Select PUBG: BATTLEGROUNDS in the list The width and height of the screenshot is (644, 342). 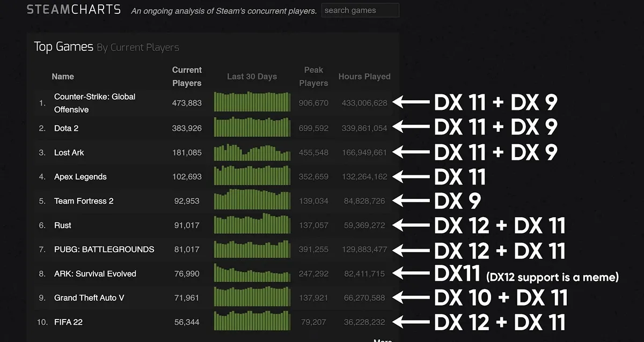tap(104, 249)
